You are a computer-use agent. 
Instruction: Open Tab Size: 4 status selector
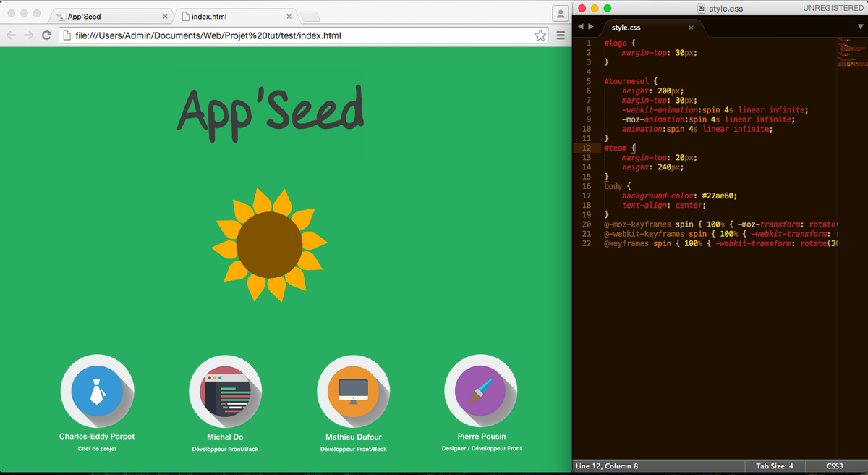(x=775, y=466)
